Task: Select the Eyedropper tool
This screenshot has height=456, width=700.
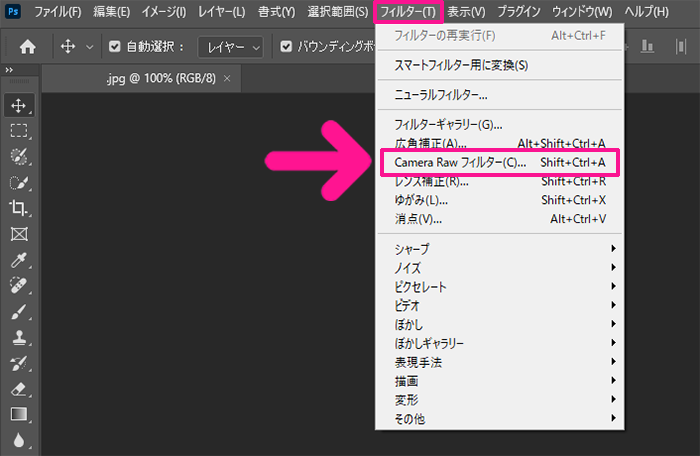Action: point(18,260)
